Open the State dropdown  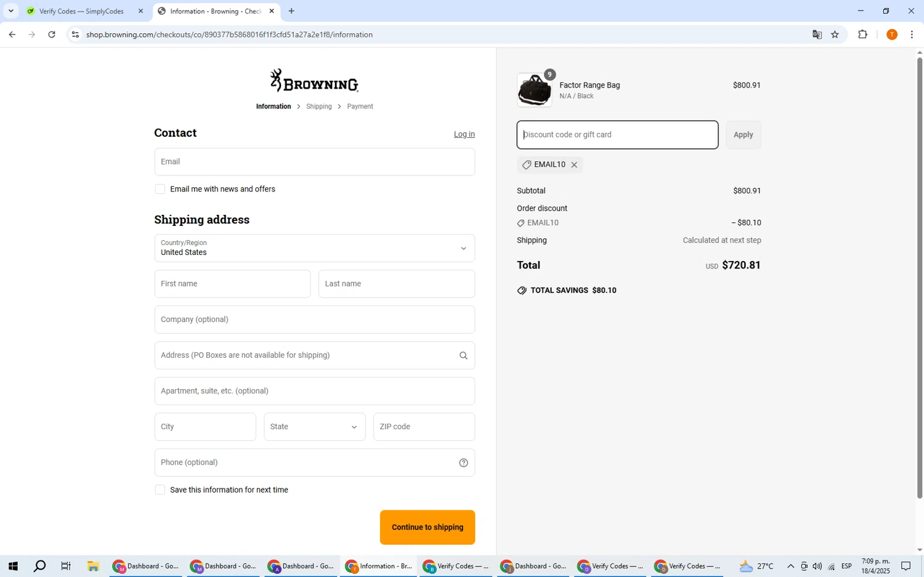tap(315, 427)
